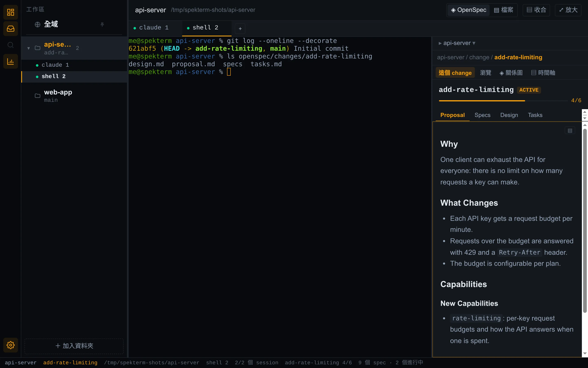The width and height of the screenshot is (588, 368).
Task: Switch to the Design document tab
Action: [x=509, y=115]
